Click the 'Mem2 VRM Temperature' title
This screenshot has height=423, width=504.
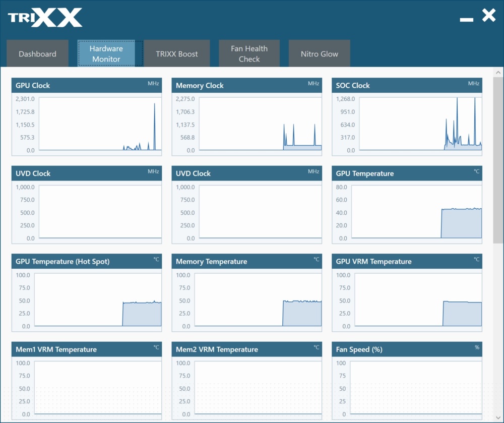tap(217, 349)
